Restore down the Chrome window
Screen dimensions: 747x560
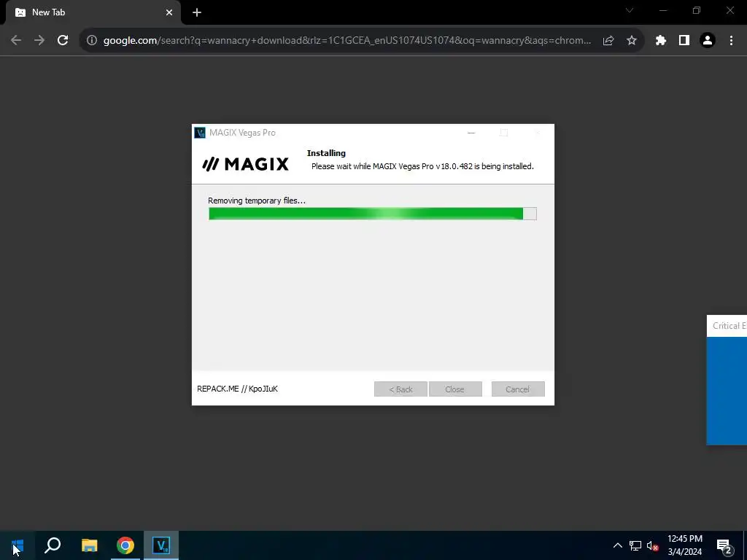coord(697,10)
